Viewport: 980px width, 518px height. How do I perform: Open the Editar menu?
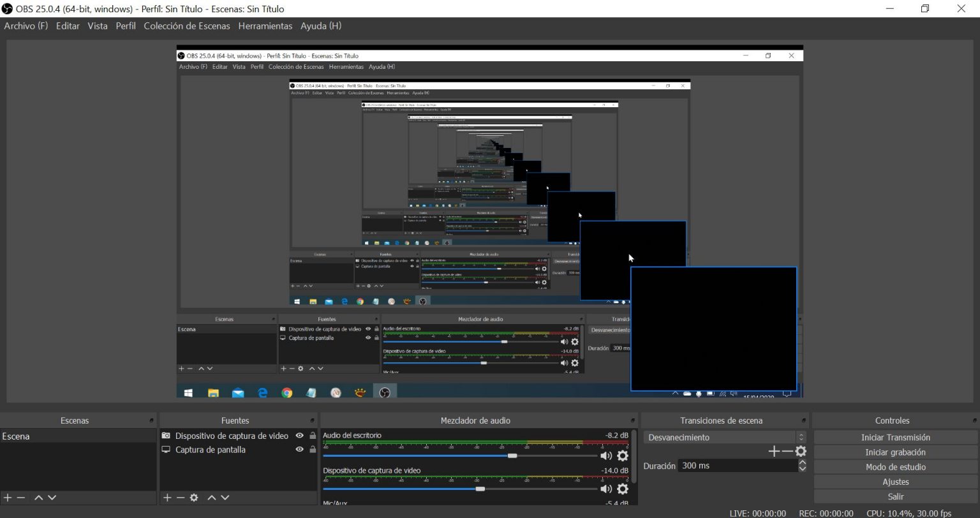pyautogui.click(x=68, y=26)
